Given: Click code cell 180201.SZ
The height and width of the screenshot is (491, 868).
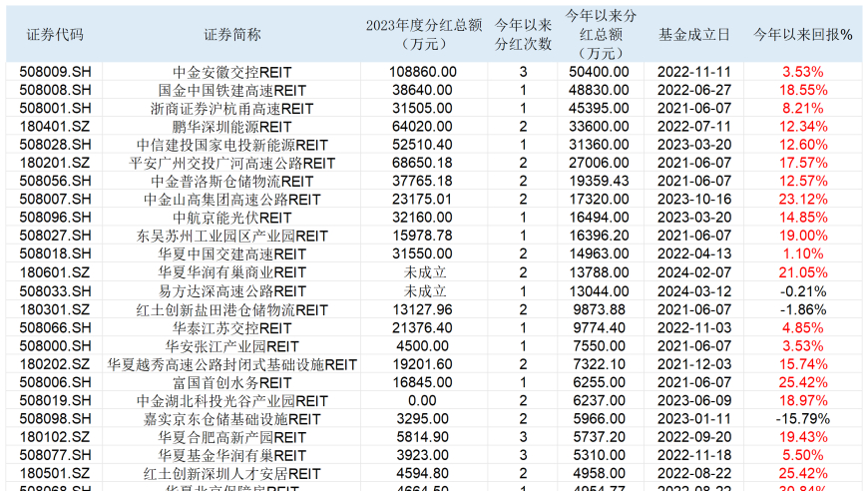Looking at the screenshot, I should pyautogui.click(x=55, y=164).
